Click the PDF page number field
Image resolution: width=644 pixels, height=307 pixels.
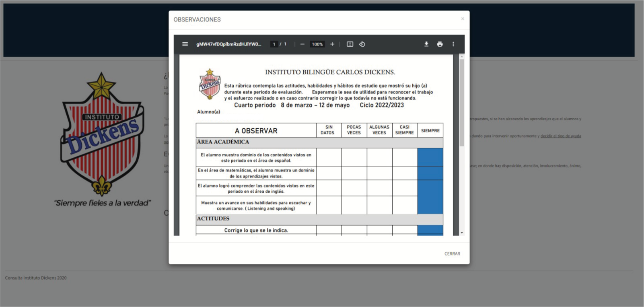tap(274, 44)
